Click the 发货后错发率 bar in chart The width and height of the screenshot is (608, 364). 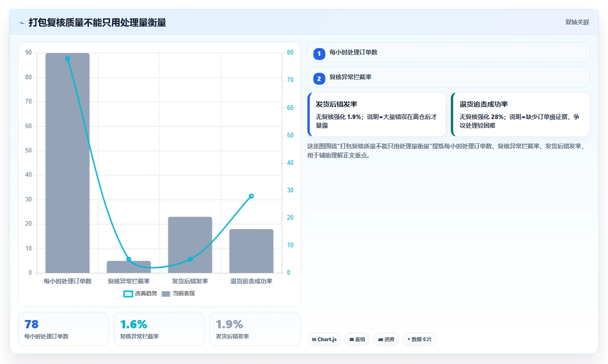(x=190, y=245)
